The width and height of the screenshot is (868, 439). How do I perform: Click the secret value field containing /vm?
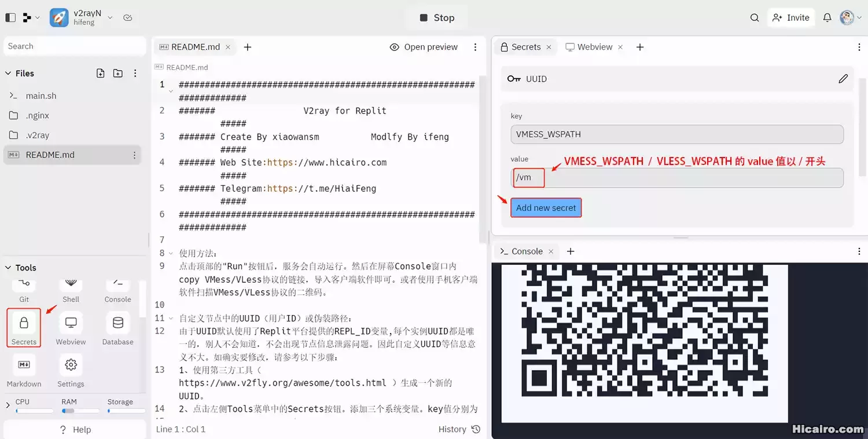tap(527, 177)
